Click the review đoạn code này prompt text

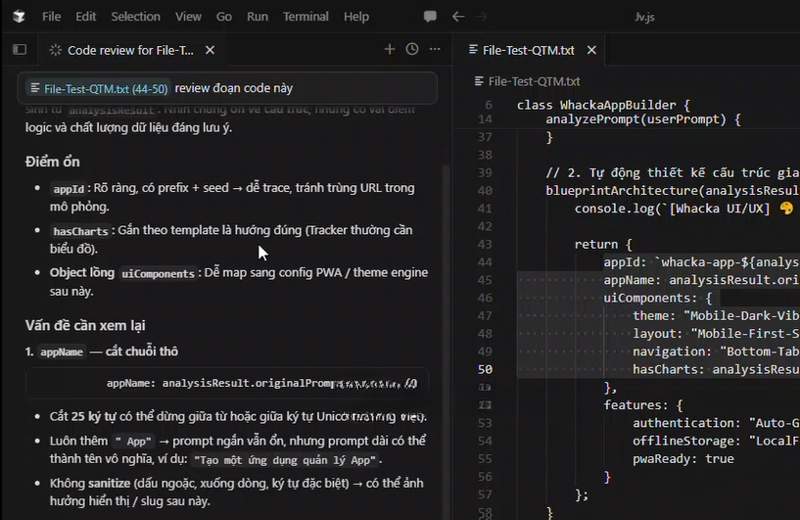point(234,88)
